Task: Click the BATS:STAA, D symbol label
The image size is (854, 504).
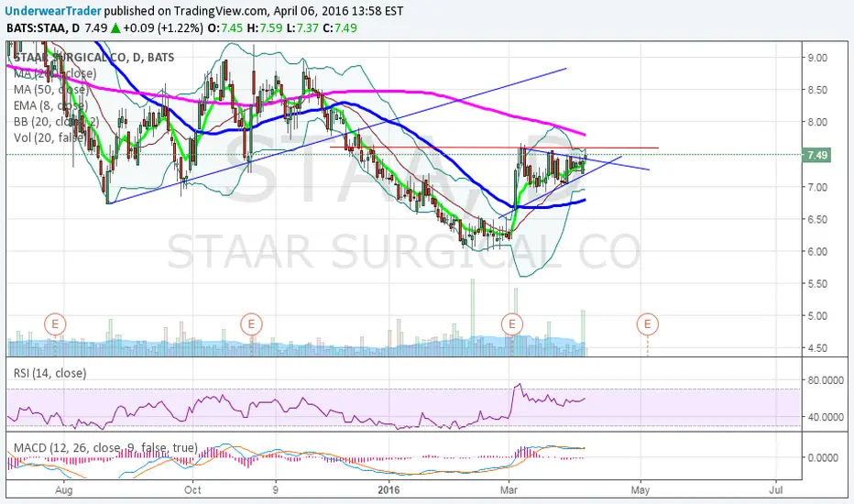Action: (x=43, y=27)
